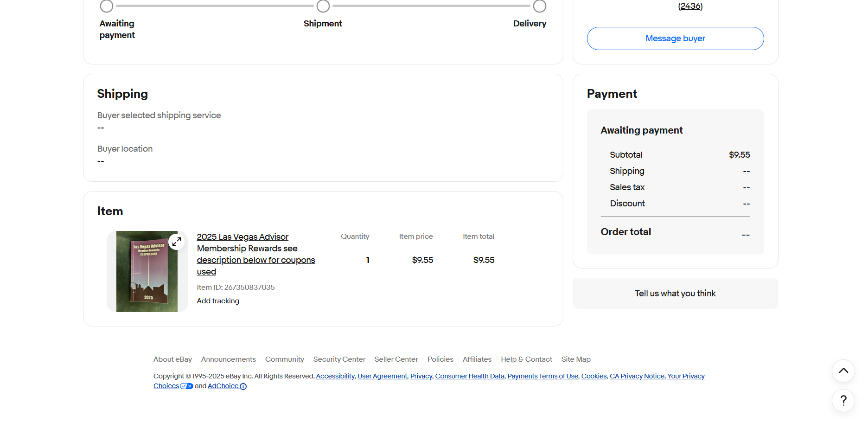Click the Discount label in Payment
868x422 pixels.
coord(627,204)
